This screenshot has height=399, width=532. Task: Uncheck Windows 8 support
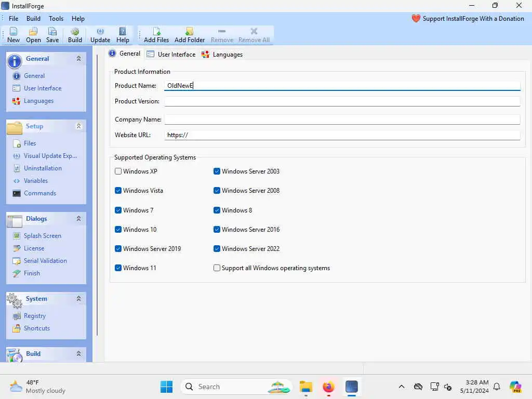click(217, 210)
